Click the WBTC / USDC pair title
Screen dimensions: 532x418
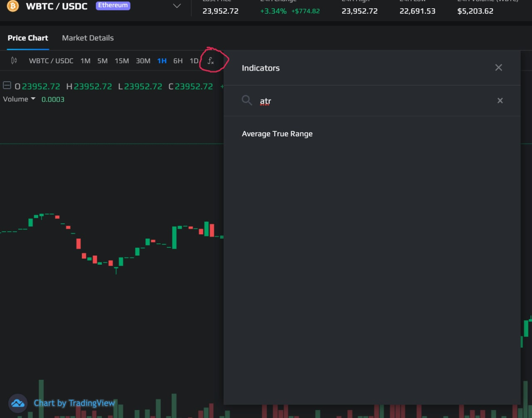[57, 6]
